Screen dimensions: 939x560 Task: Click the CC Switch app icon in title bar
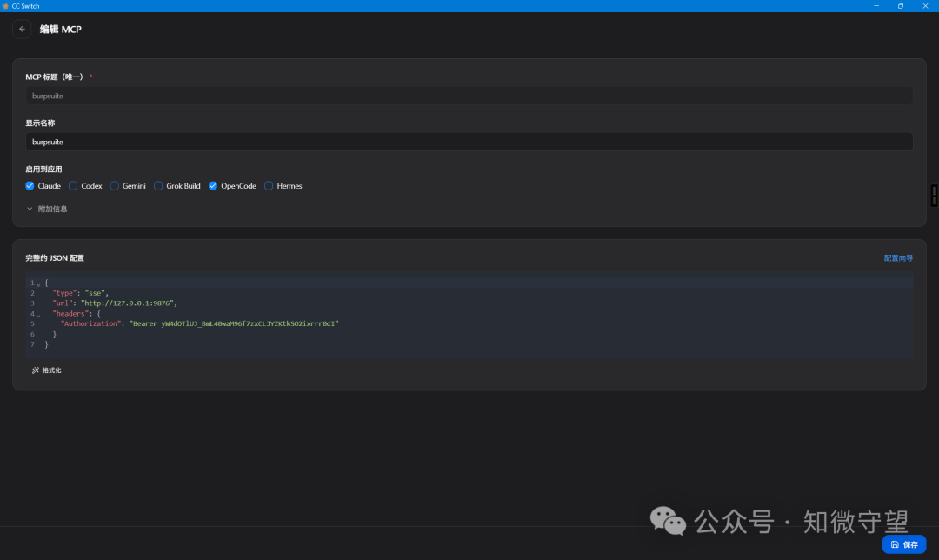pos(5,6)
